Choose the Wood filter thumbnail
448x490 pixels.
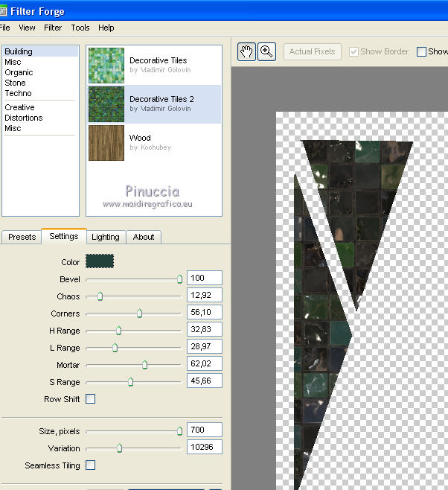tap(106, 142)
